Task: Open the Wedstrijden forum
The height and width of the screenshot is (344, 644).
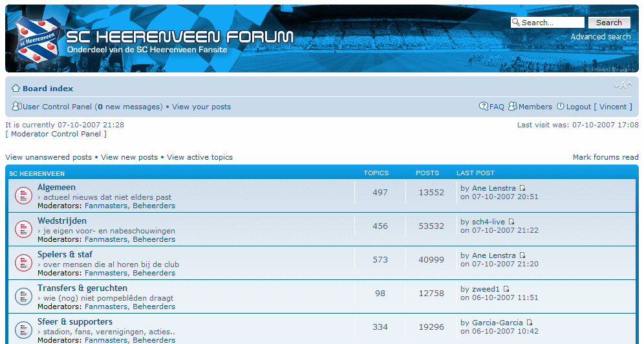Action: point(62,221)
